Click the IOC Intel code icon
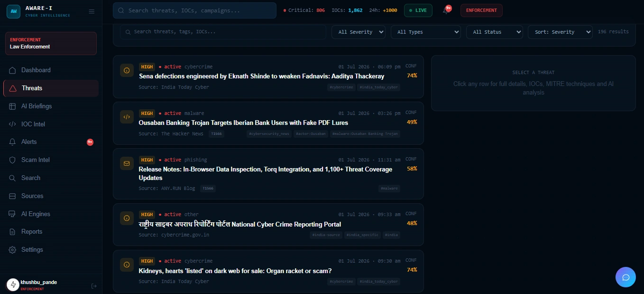This screenshot has width=644, height=294. pos(12,124)
